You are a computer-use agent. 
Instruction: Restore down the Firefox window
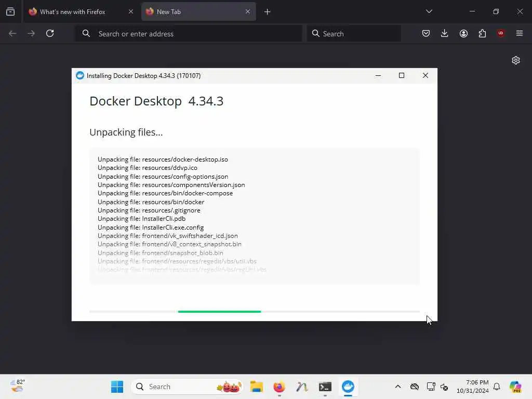(496, 11)
